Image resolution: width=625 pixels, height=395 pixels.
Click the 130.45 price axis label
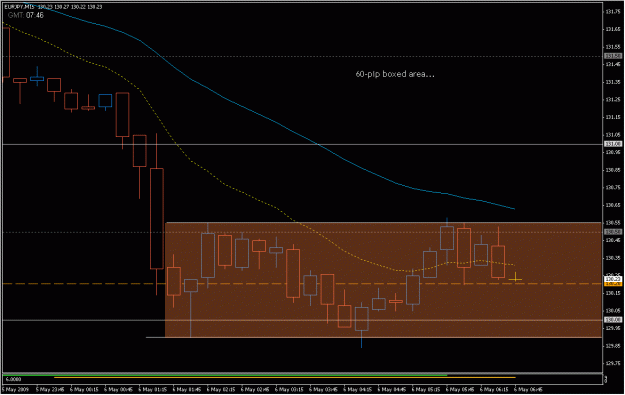pyautogui.click(x=613, y=240)
